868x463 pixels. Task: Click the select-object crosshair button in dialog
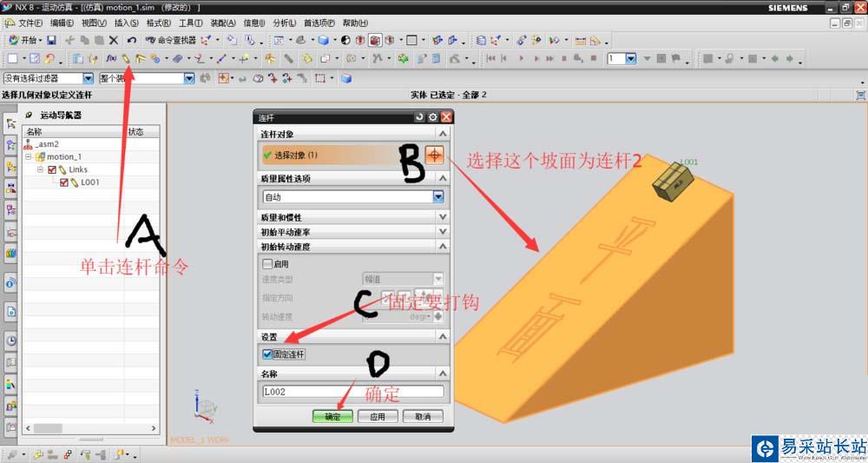pos(434,155)
